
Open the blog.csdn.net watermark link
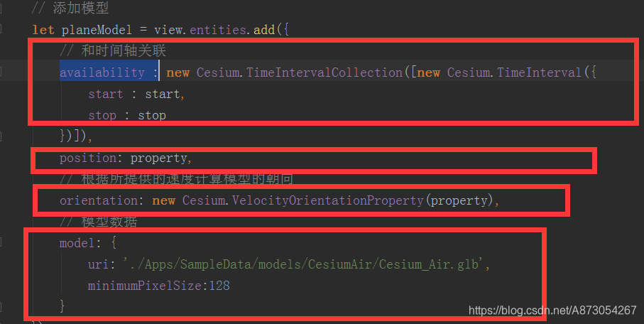[552, 310]
